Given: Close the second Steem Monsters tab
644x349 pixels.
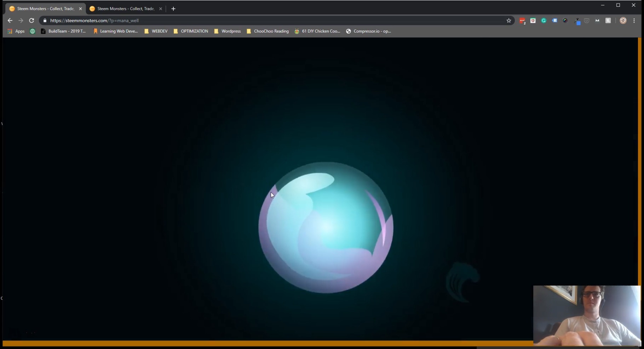Looking at the screenshot, I should pos(161,9).
